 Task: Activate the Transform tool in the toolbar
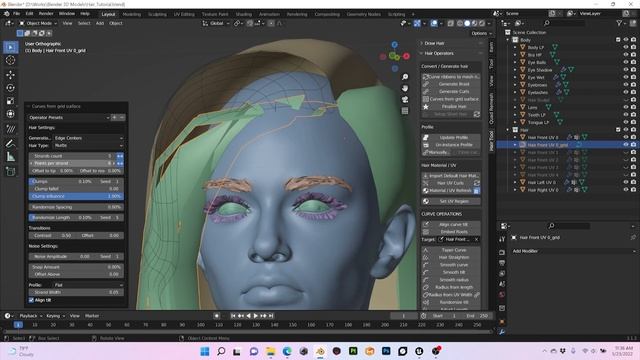(11, 114)
